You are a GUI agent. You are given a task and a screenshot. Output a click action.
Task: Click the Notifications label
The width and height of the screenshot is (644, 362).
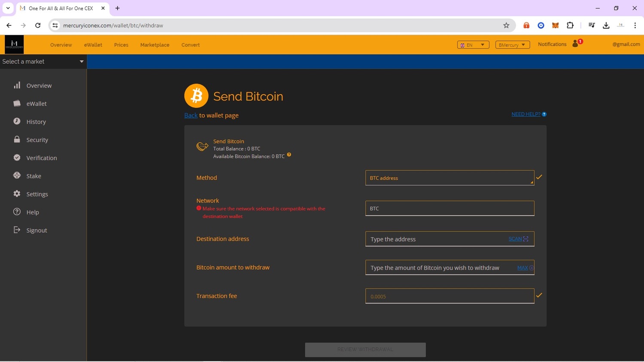coord(552,44)
